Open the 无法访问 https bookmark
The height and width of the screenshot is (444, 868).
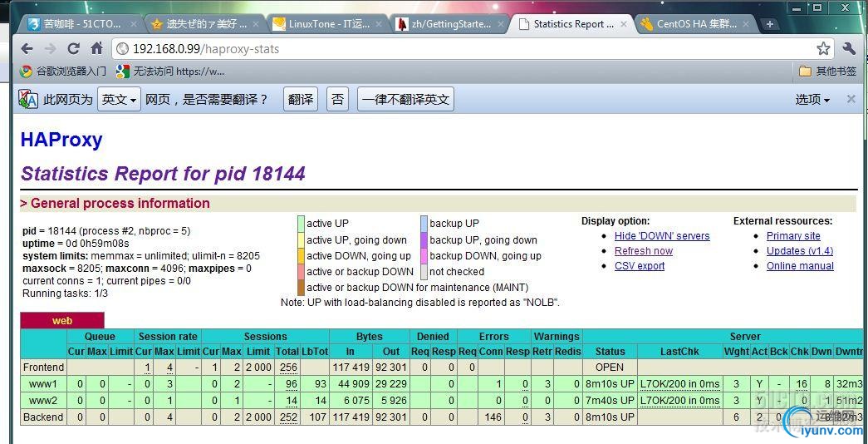(170, 71)
